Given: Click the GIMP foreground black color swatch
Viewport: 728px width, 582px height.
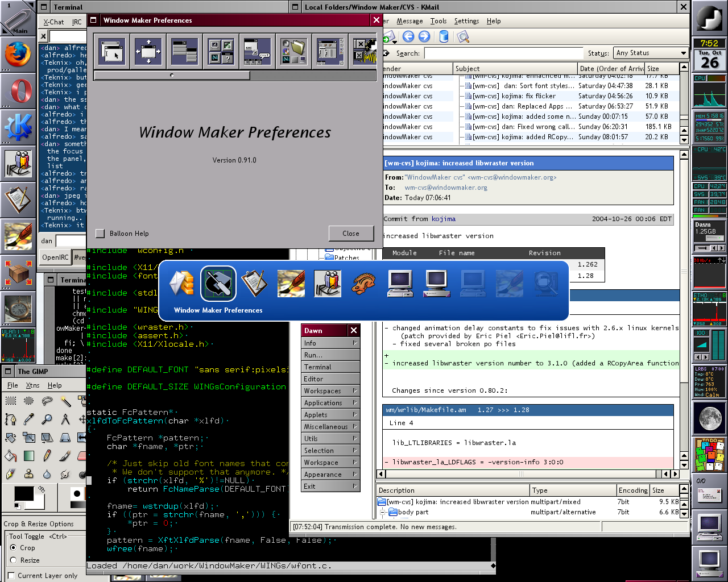Looking at the screenshot, I should (23, 494).
